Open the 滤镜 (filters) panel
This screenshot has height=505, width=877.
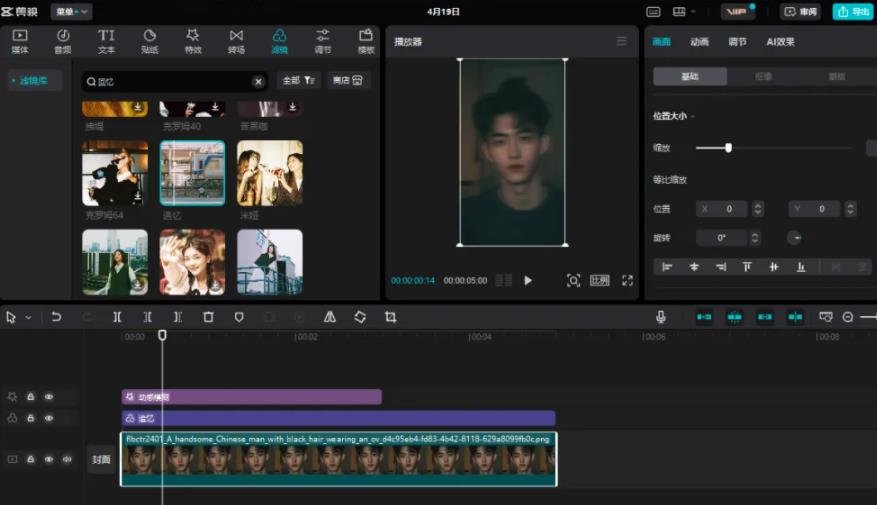pos(279,41)
